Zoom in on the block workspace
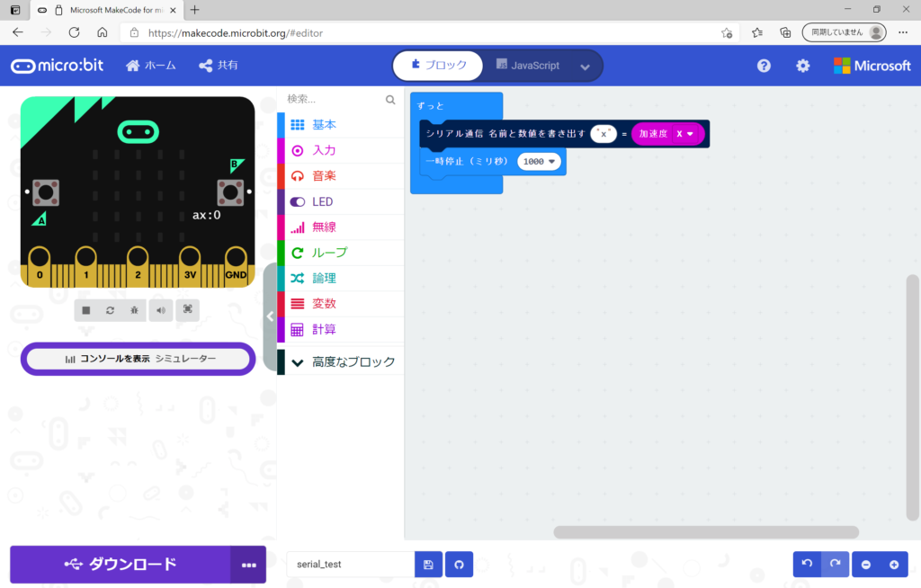Viewport: 921px width, 588px height. (x=894, y=565)
